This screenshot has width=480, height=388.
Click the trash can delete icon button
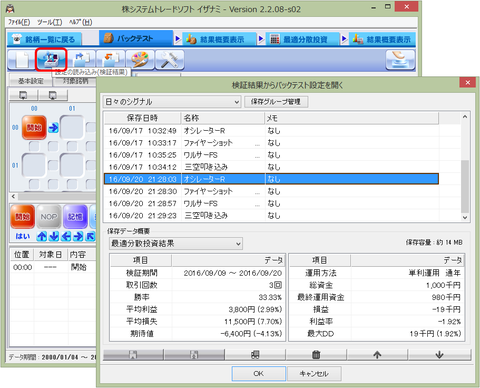(x=316, y=355)
